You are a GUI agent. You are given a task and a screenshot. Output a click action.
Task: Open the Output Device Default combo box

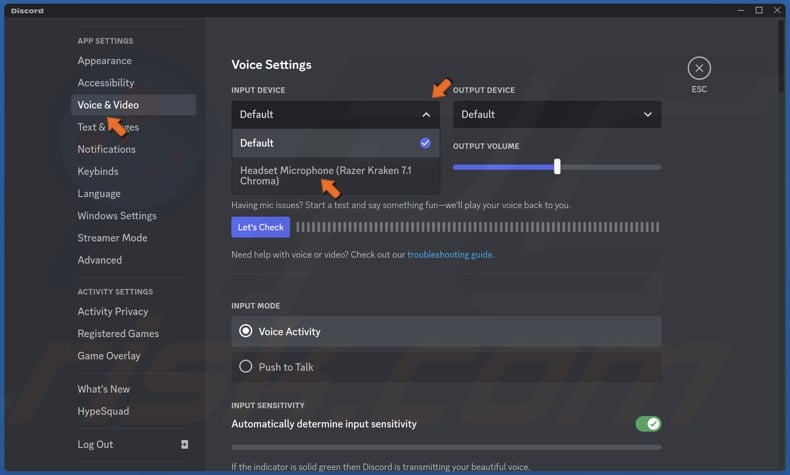coord(557,114)
